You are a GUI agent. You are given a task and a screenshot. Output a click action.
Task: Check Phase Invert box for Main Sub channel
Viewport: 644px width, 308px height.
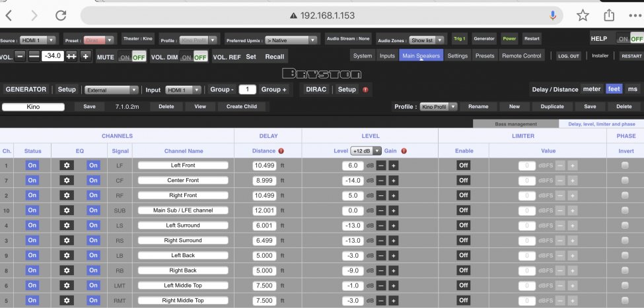tap(625, 210)
